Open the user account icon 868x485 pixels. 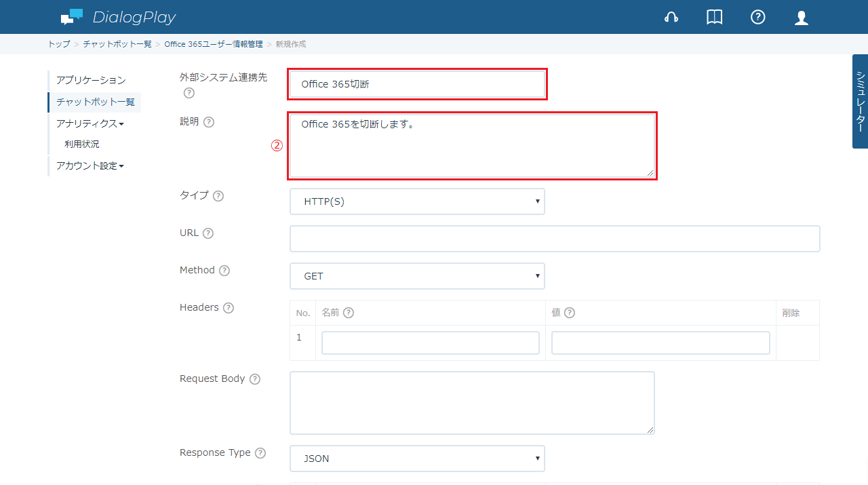[802, 18]
